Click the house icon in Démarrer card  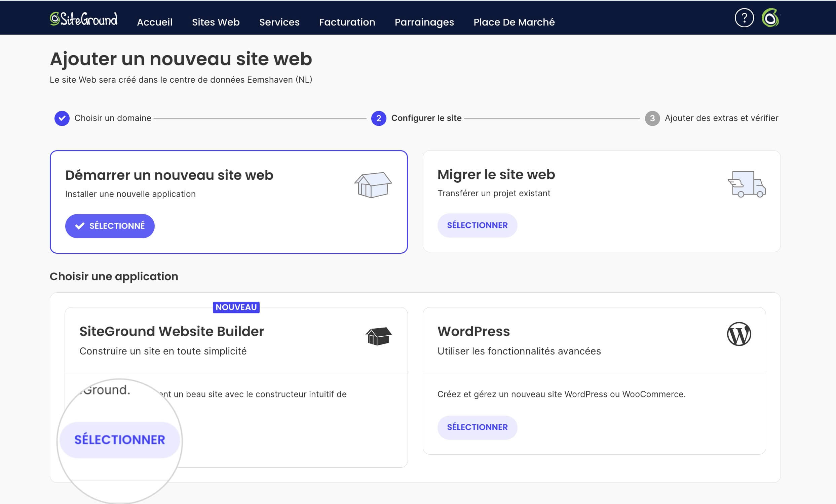click(373, 185)
